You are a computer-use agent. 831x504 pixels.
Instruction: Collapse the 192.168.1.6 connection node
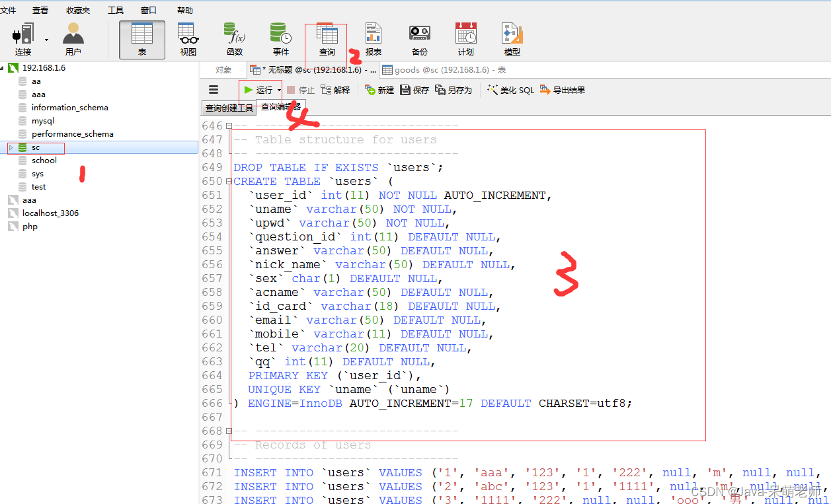coord(2,67)
